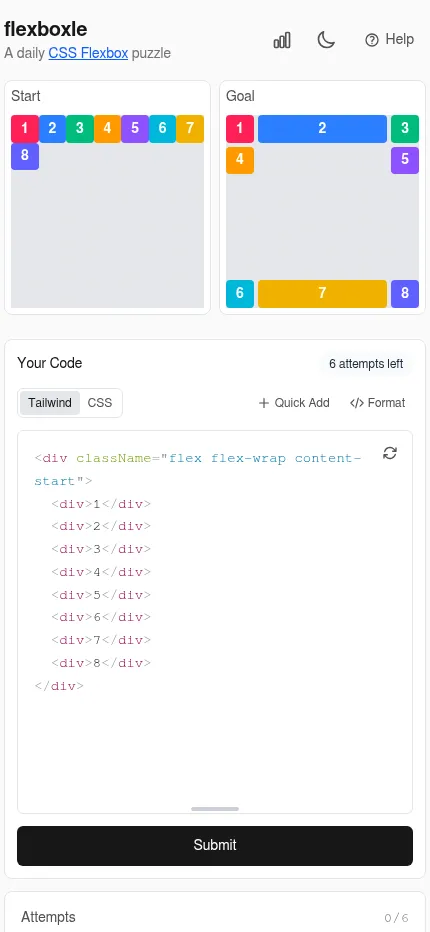The image size is (430, 932).
Task: Switch to the Tailwind tab
Action: 50,403
